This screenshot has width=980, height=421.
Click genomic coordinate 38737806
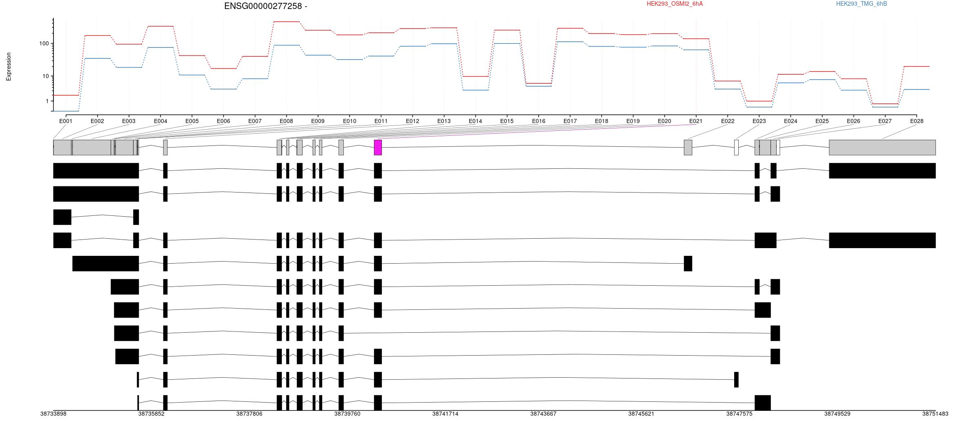click(249, 414)
